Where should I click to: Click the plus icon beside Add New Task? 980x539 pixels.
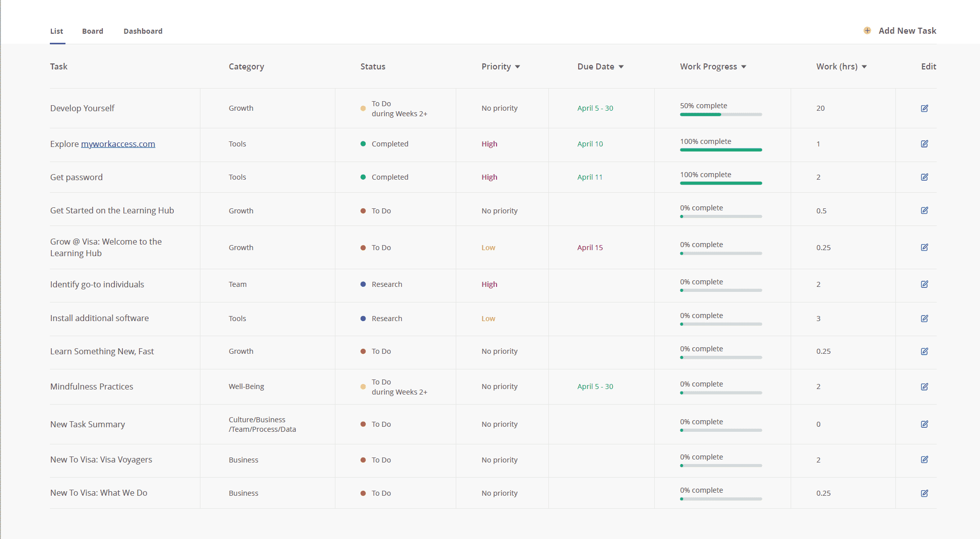(867, 31)
